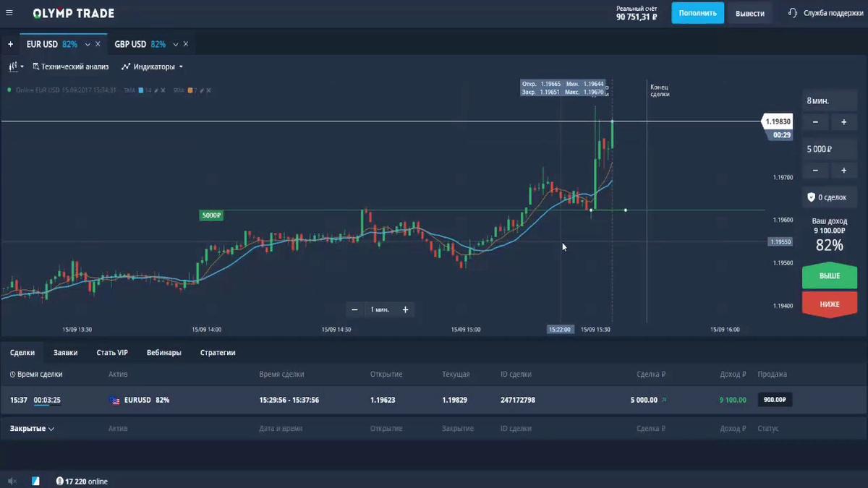This screenshot has height=488, width=868.
Task: Add a new asset tab with plus icon
Action: click(x=10, y=44)
